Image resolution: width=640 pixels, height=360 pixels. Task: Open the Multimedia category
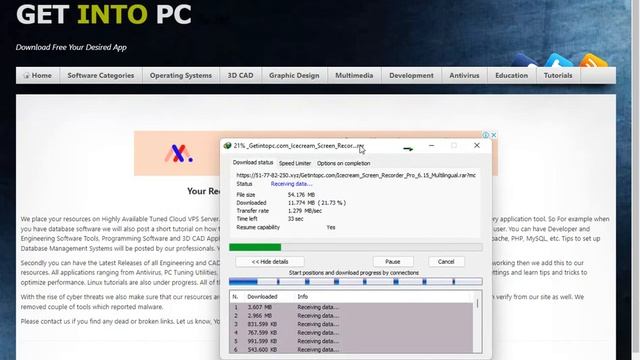pos(354,76)
